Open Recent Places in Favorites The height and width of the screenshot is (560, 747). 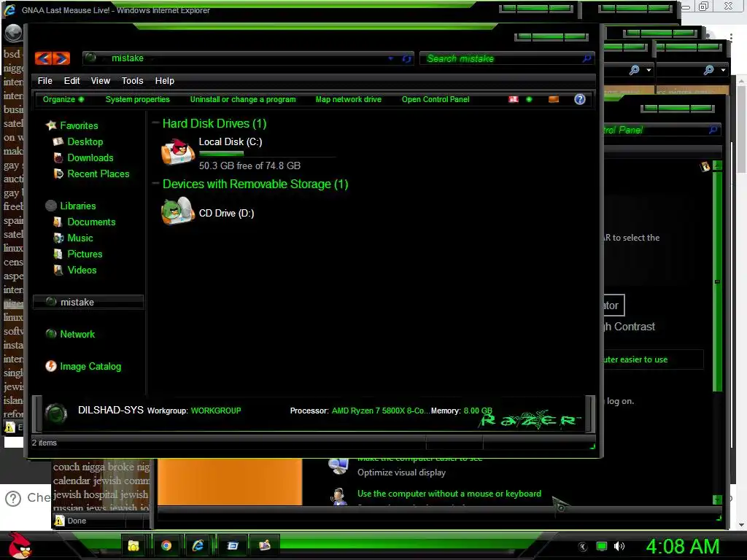(x=98, y=174)
